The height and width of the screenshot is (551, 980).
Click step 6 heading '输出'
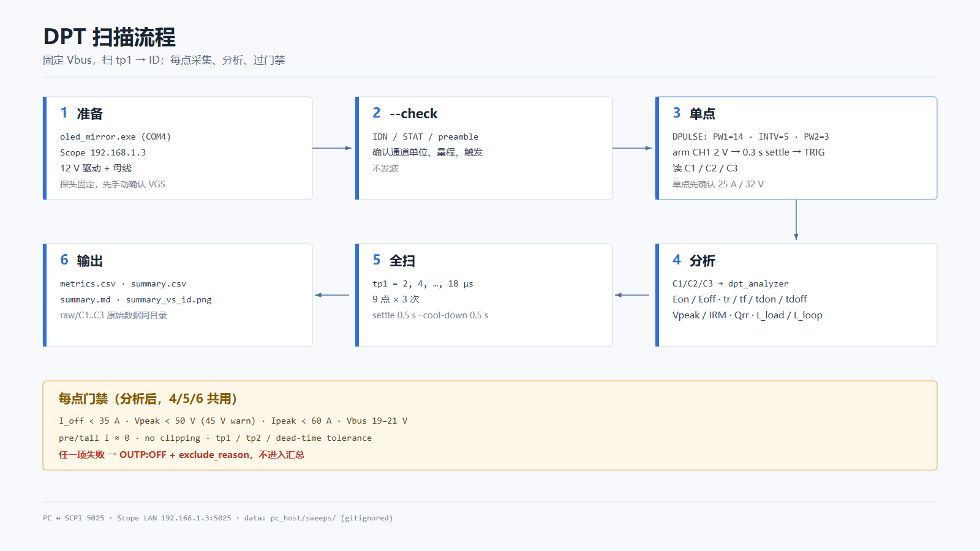(90, 261)
